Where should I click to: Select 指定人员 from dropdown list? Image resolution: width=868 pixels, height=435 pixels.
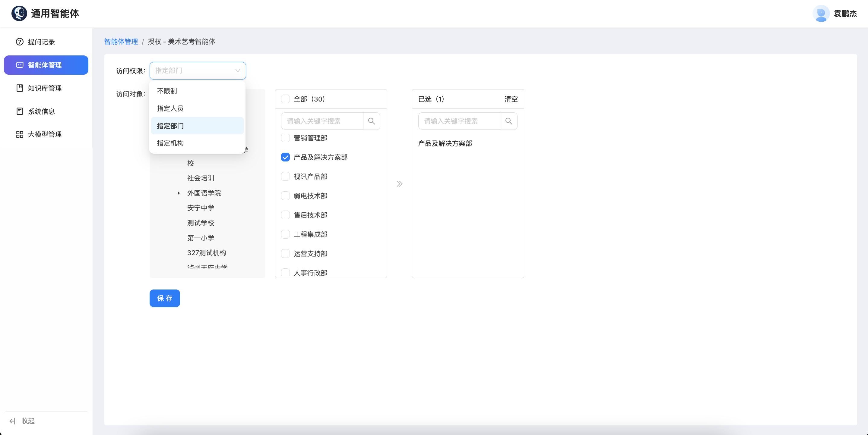click(170, 108)
